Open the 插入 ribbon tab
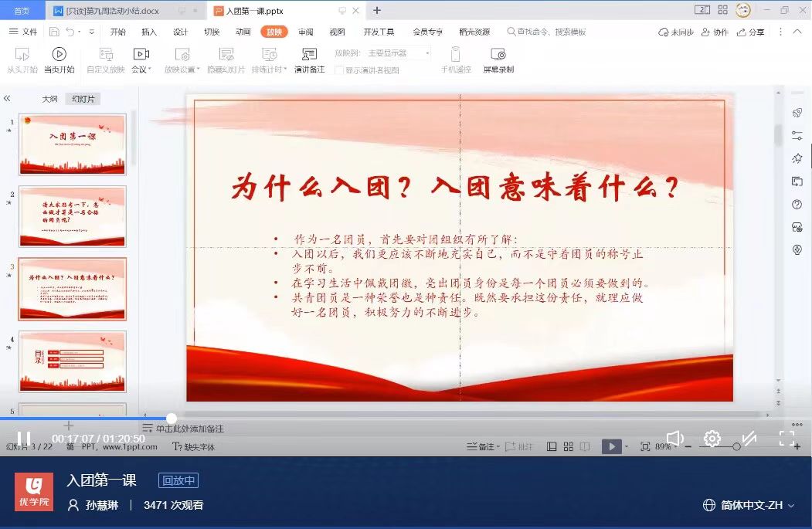812x529 pixels. [148, 32]
